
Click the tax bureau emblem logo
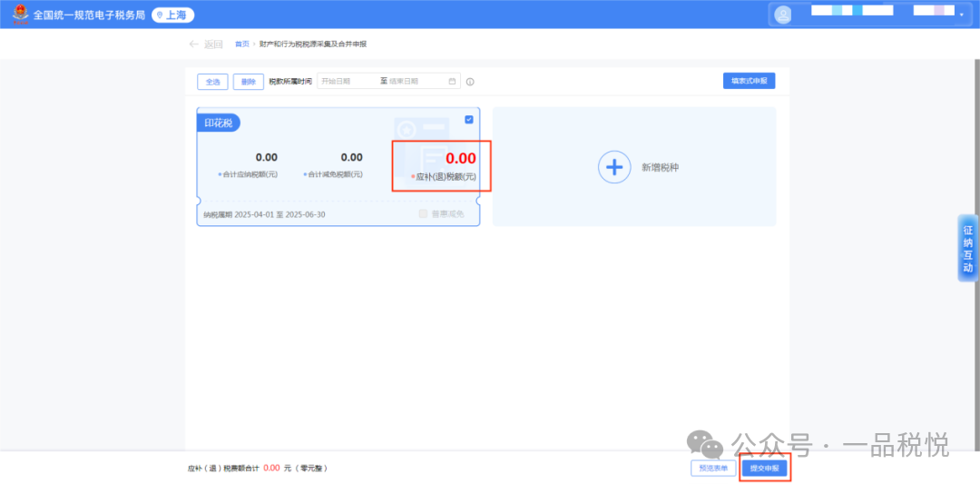point(20,15)
